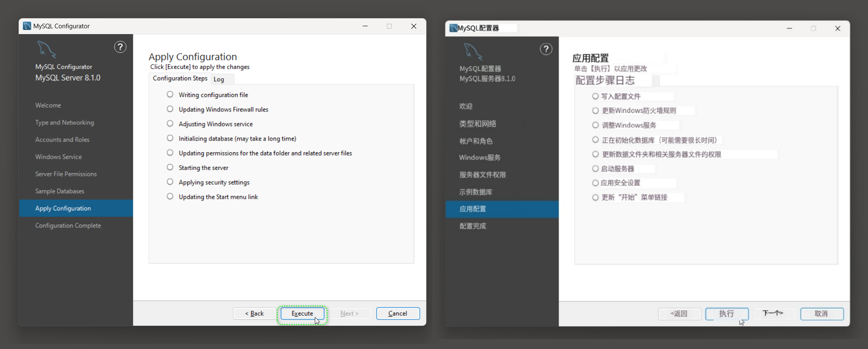Click 'MySQL Server 8.1.0' sidebar text
Viewport: 868px width, 349px height.
tap(68, 78)
